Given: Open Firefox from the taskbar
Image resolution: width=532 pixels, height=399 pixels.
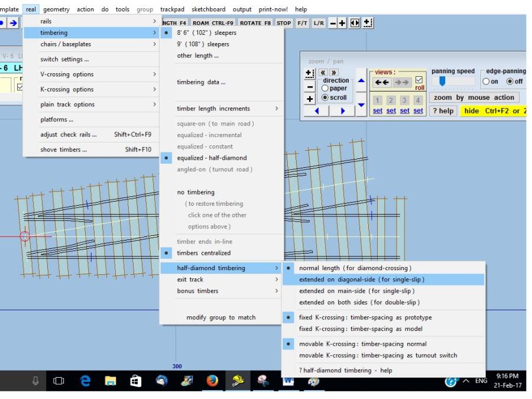Looking at the screenshot, I should pyautogui.click(x=212, y=381).
